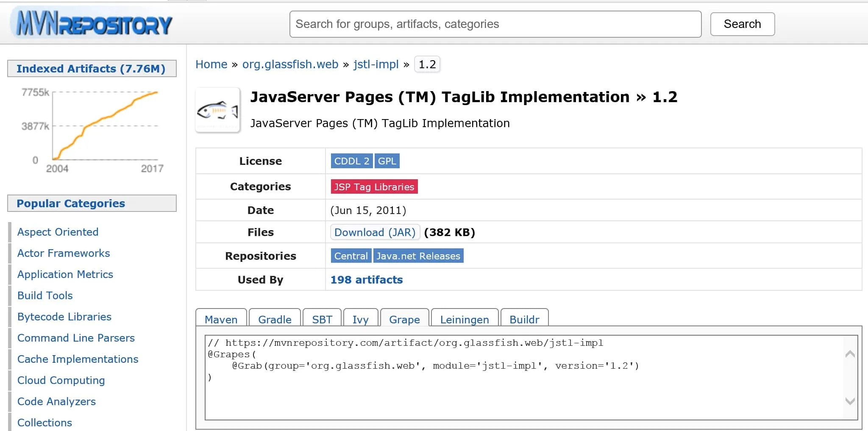Open the Collections category
The height and width of the screenshot is (431, 868).
(x=45, y=423)
